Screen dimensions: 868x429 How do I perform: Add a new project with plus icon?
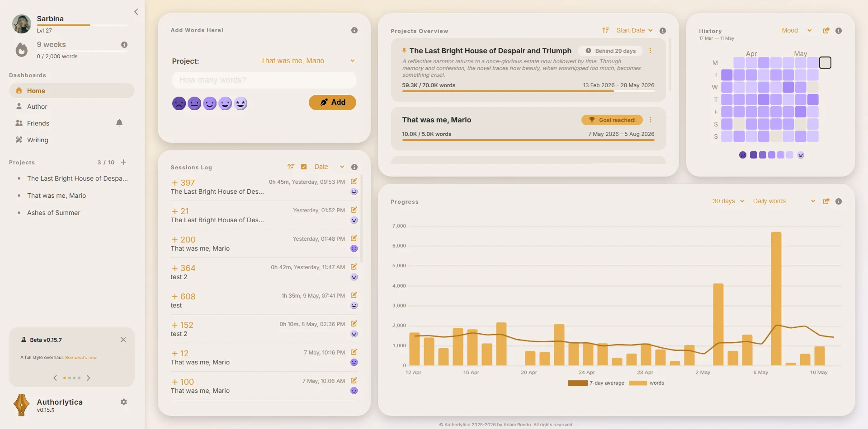[123, 162]
